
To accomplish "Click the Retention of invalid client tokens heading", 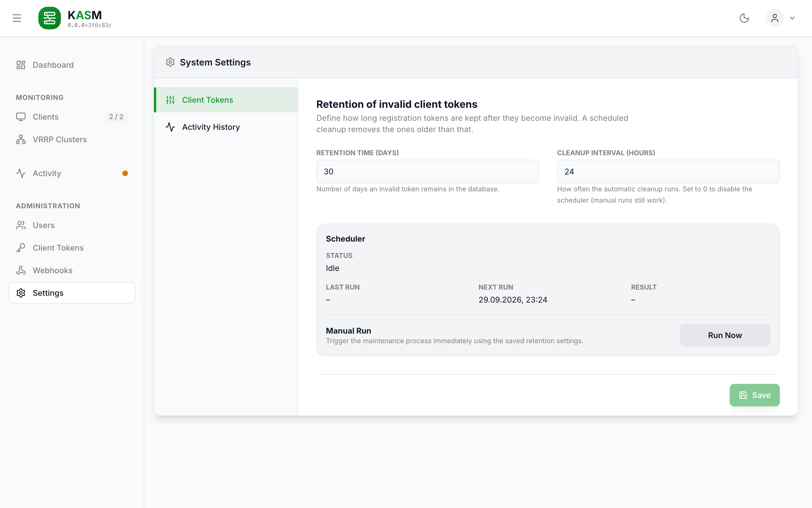I will coord(397,104).
